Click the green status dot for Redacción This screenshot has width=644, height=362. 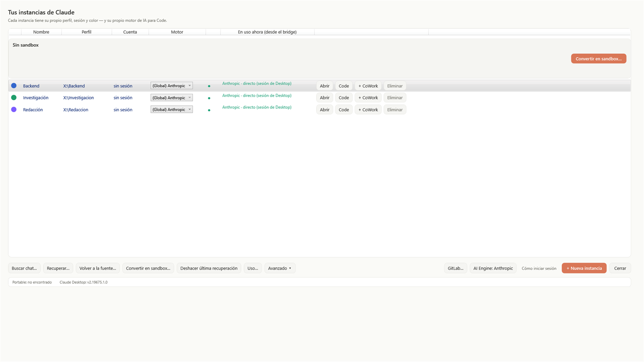pos(209,110)
